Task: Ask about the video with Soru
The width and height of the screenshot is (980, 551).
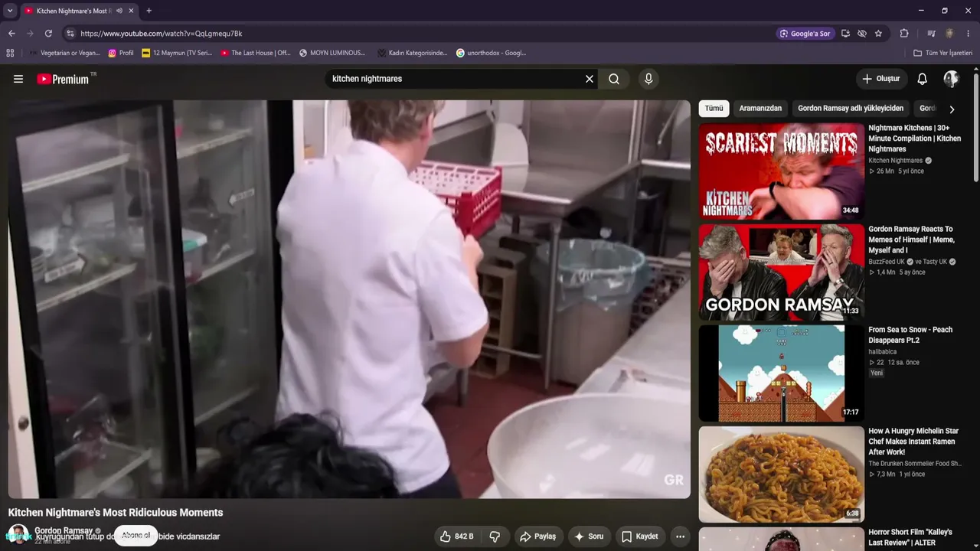Action: pos(589,536)
